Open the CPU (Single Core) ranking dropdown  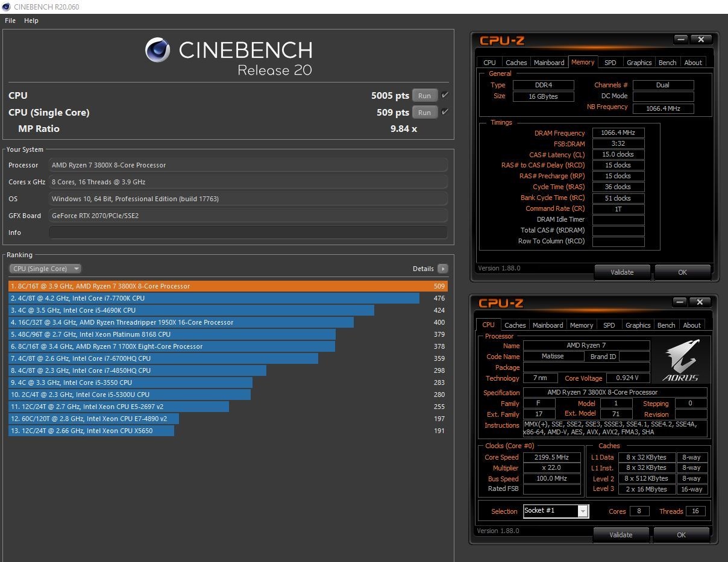[x=45, y=269]
